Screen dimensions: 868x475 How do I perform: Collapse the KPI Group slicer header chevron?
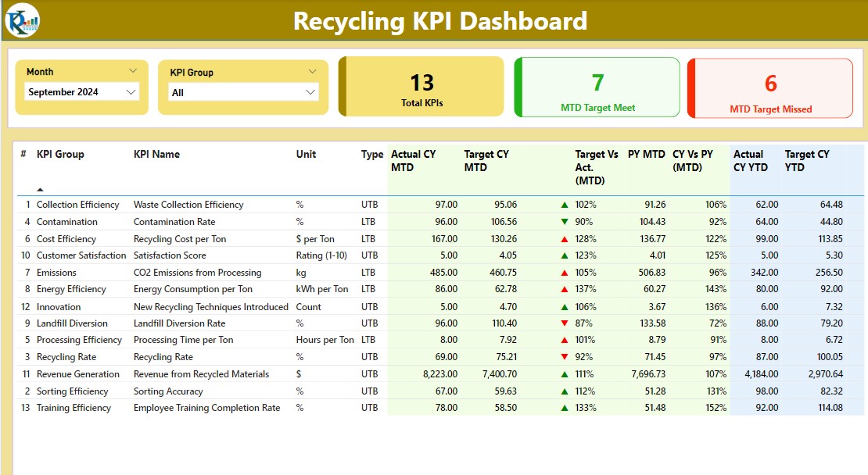pyautogui.click(x=312, y=71)
